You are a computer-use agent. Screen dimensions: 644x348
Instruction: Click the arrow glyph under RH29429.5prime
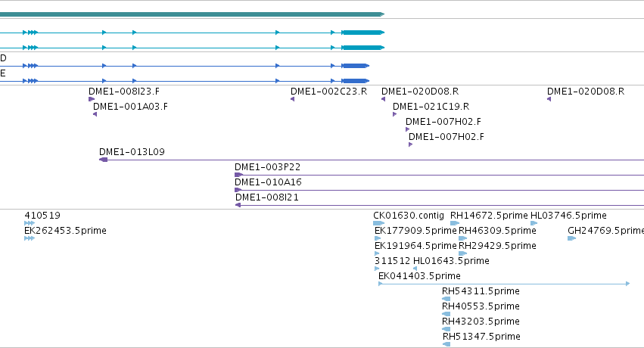[463, 253]
